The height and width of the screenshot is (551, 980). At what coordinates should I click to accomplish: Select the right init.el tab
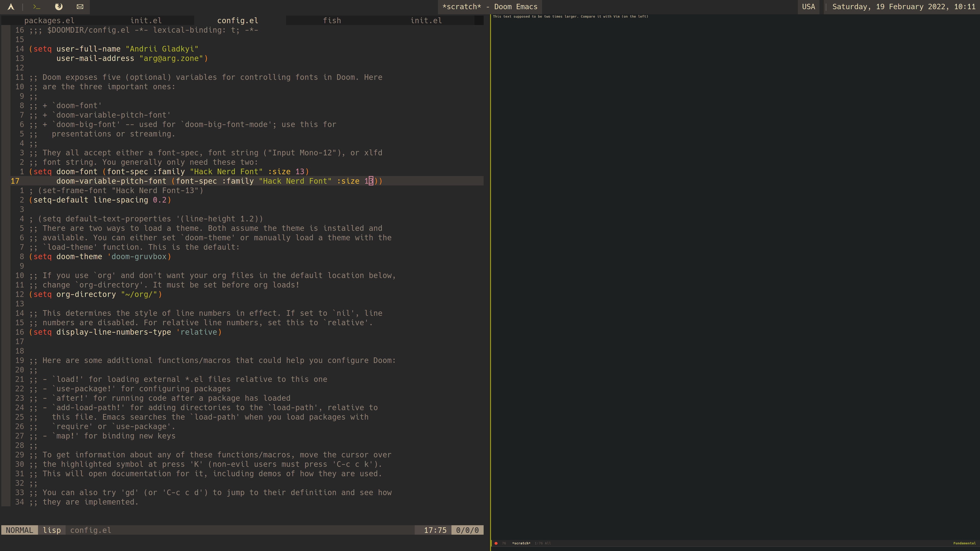426,20
